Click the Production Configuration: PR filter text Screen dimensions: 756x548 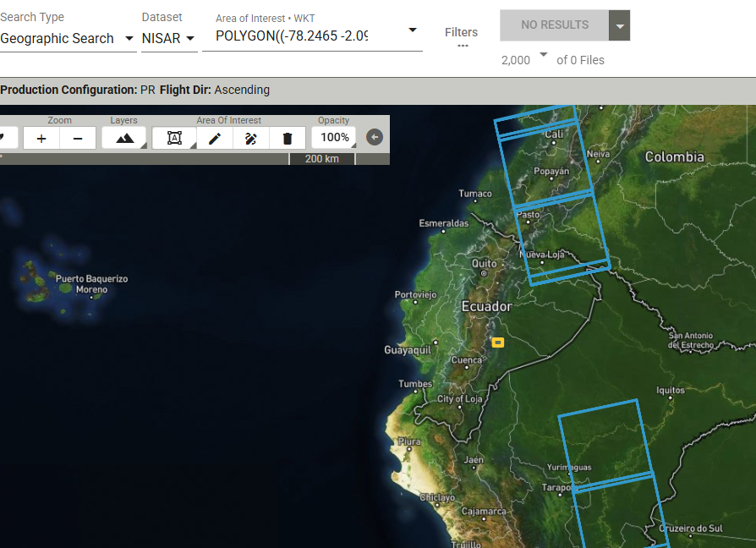click(x=78, y=90)
